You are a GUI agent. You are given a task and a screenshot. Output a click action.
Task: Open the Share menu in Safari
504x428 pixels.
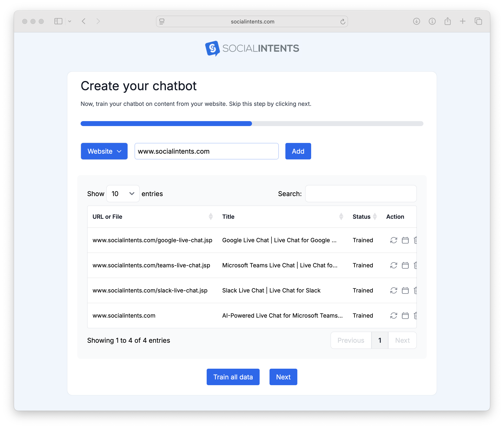[x=447, y=21]
